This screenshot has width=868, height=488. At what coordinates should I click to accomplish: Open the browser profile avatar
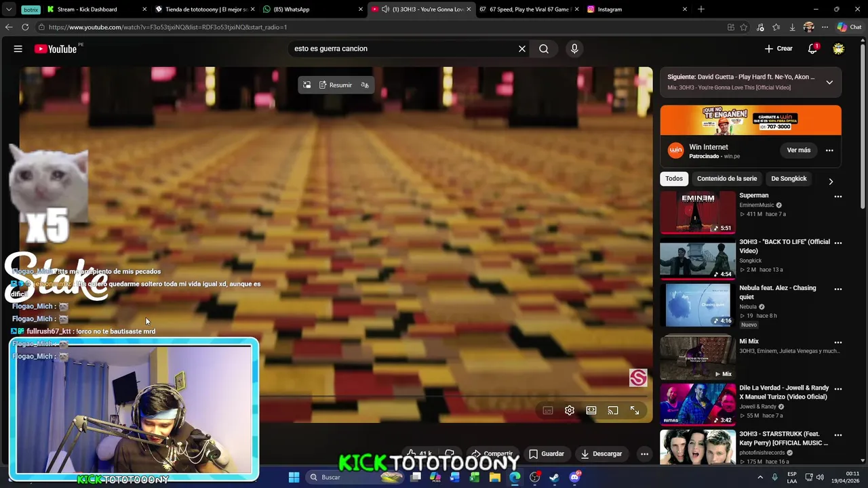tap(808, 27)
